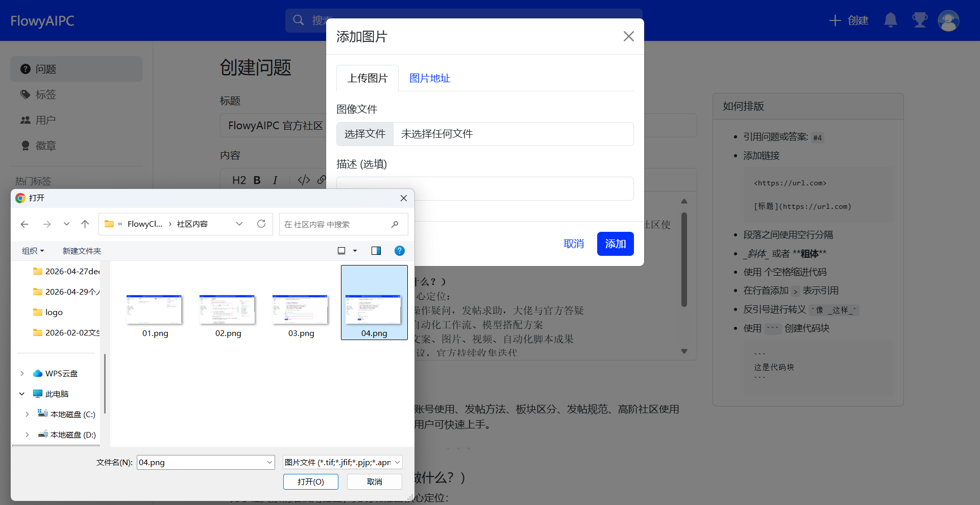The width and height of the screenshot is (980, 505).
Task: Click the search box for 社区内容
Action: [344, 224]
